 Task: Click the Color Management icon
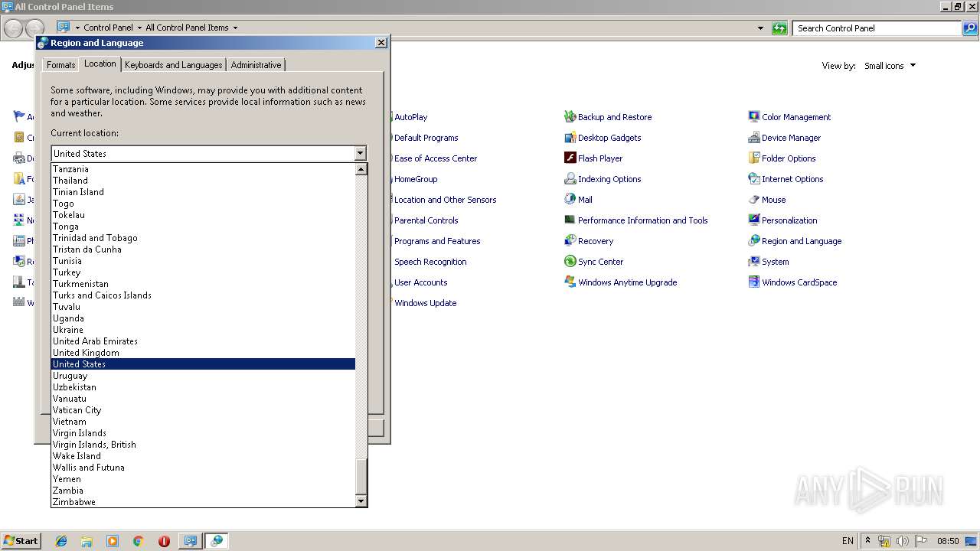754,117
